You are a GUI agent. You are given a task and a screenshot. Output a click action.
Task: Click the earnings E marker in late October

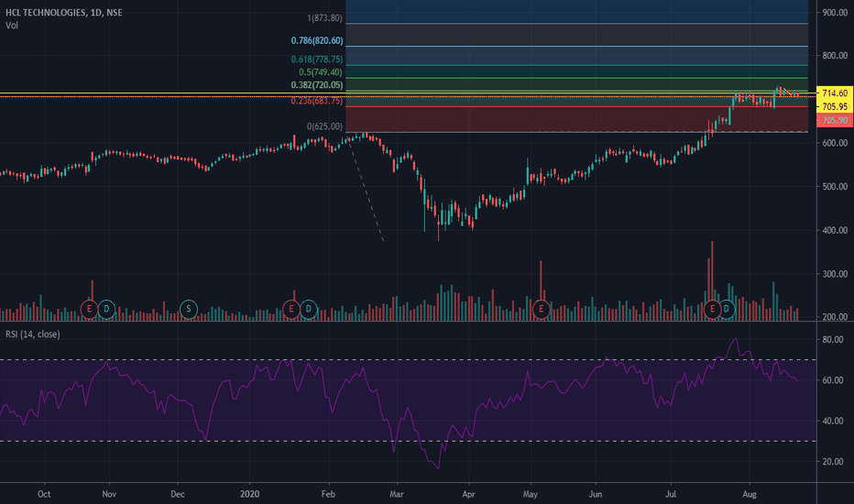pyautogui.click(x=89, y=309)
